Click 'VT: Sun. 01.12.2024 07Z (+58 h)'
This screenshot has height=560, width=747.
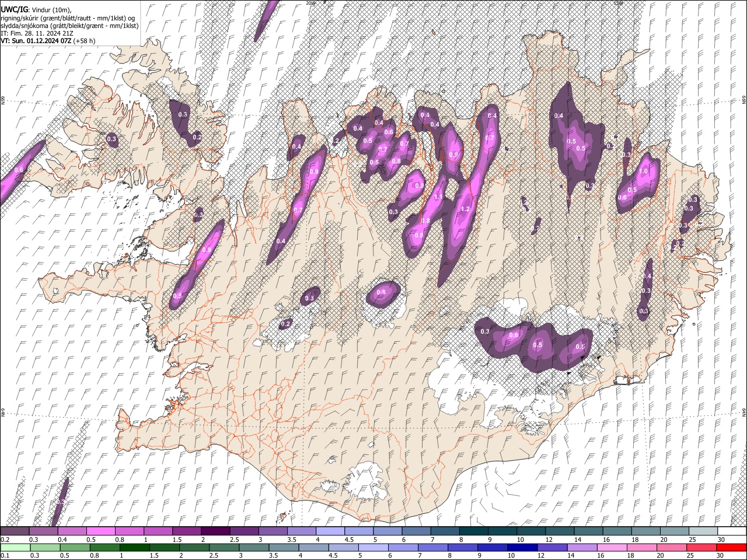(48, 41)
